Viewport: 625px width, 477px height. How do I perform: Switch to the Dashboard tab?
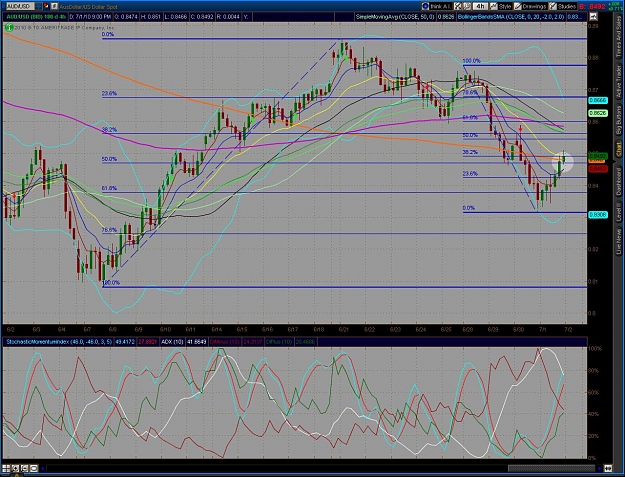click(619, 181)
